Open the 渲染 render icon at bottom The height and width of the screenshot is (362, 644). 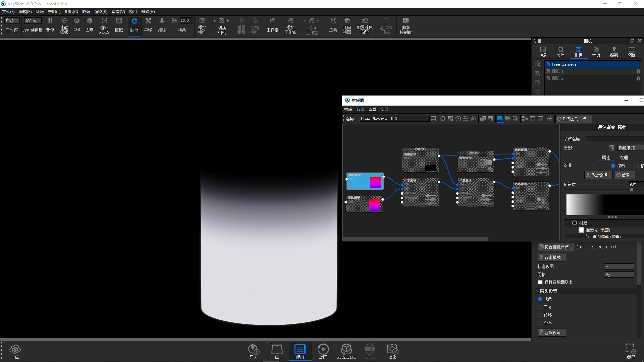(392, 351)
